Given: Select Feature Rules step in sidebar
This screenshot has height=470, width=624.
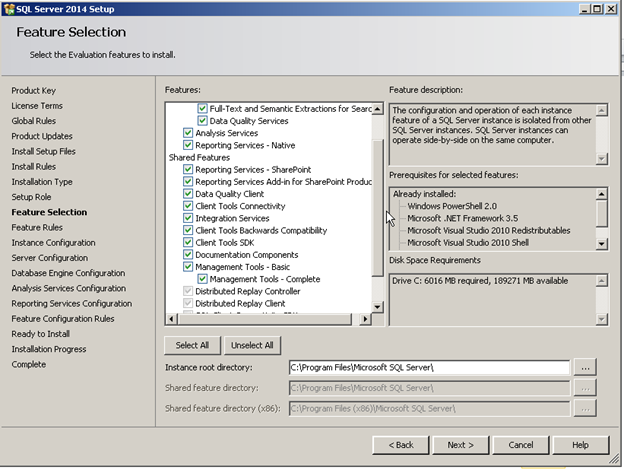Looking at the screenshot, I should (x=37, y=227).
